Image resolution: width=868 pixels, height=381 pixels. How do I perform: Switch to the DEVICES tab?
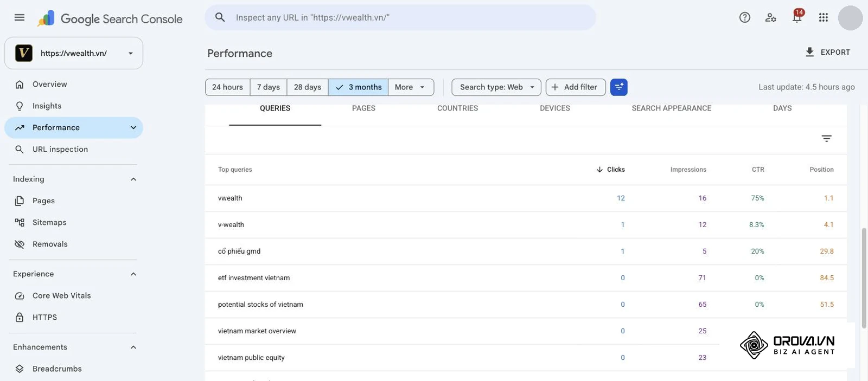(555, 108)
